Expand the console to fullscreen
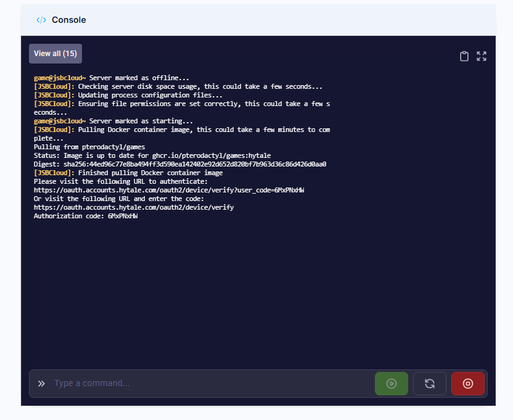513x420 pixels. (482, 56)
